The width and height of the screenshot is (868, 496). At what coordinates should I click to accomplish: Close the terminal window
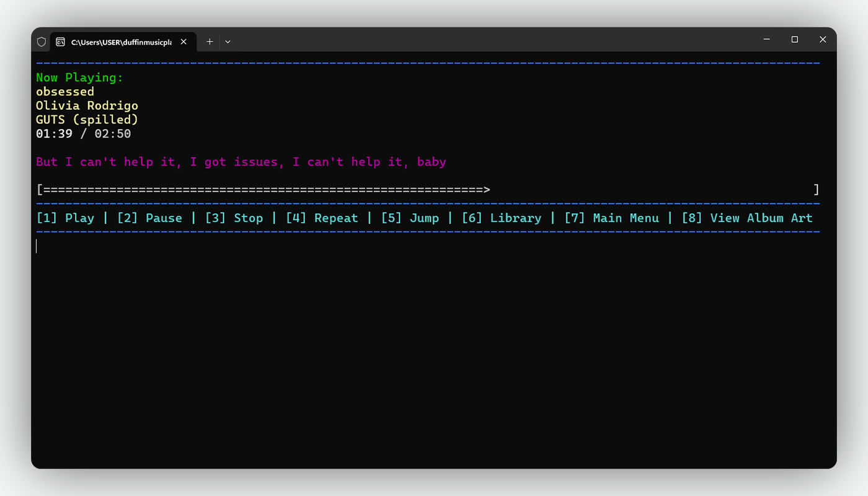823,40
